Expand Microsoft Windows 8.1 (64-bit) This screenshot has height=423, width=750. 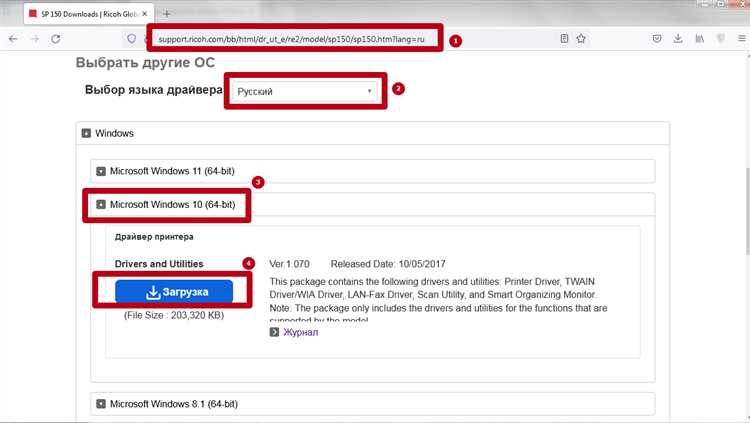pyautogui.click(x=101, y=404)
